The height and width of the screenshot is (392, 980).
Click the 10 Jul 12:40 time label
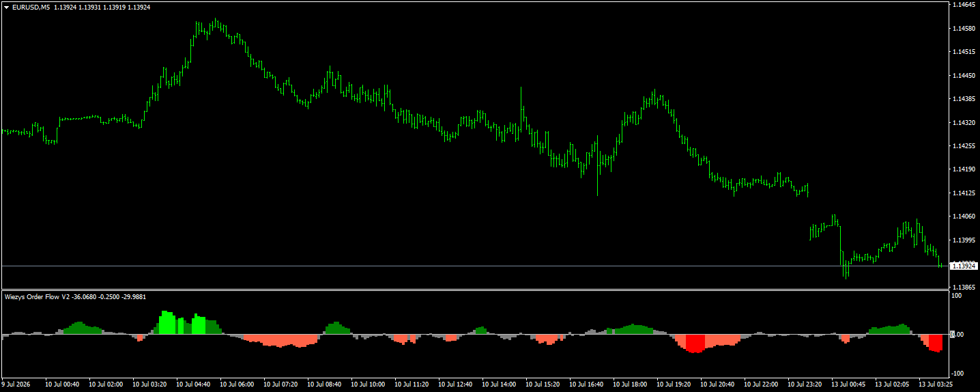point(455,384)
